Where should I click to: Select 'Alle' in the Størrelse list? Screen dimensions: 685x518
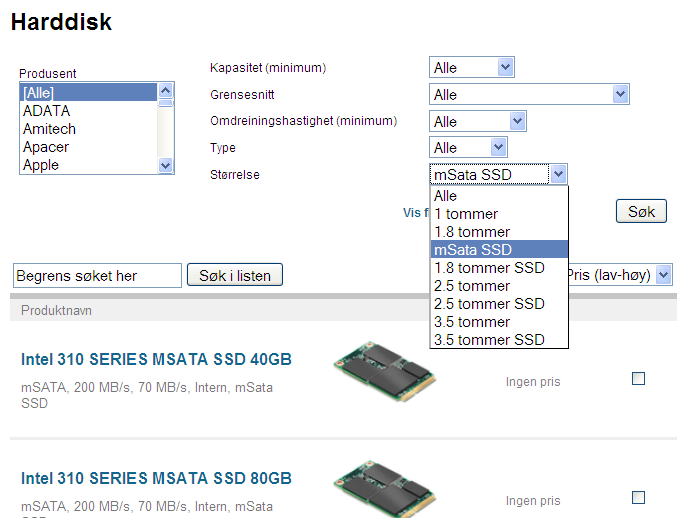(446, 196)
